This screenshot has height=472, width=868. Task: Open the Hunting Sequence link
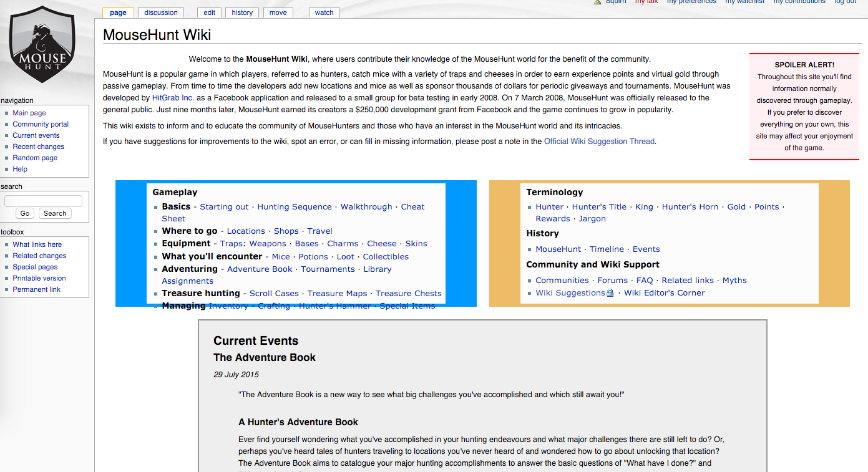coord(295,207)
